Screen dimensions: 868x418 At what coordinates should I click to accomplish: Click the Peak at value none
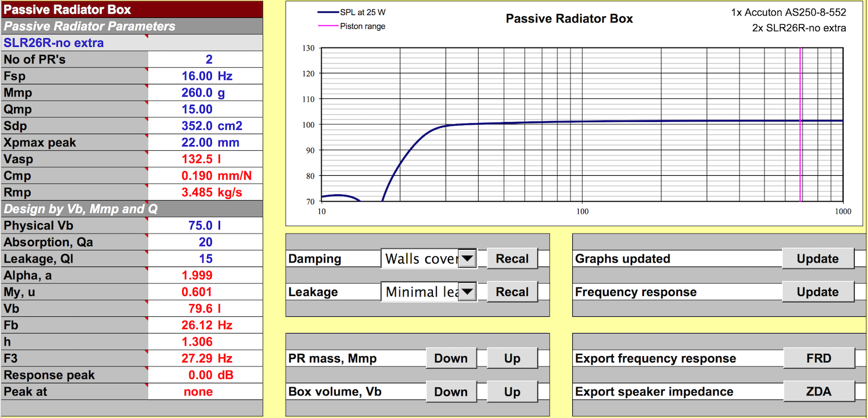pos(205,392)
